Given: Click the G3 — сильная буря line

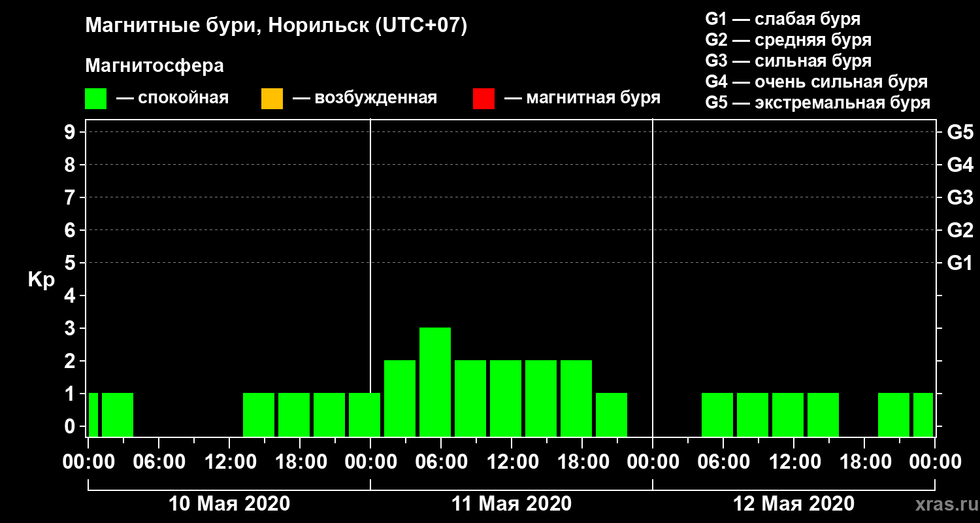Looking at the screenshot, I should [788, 61].
